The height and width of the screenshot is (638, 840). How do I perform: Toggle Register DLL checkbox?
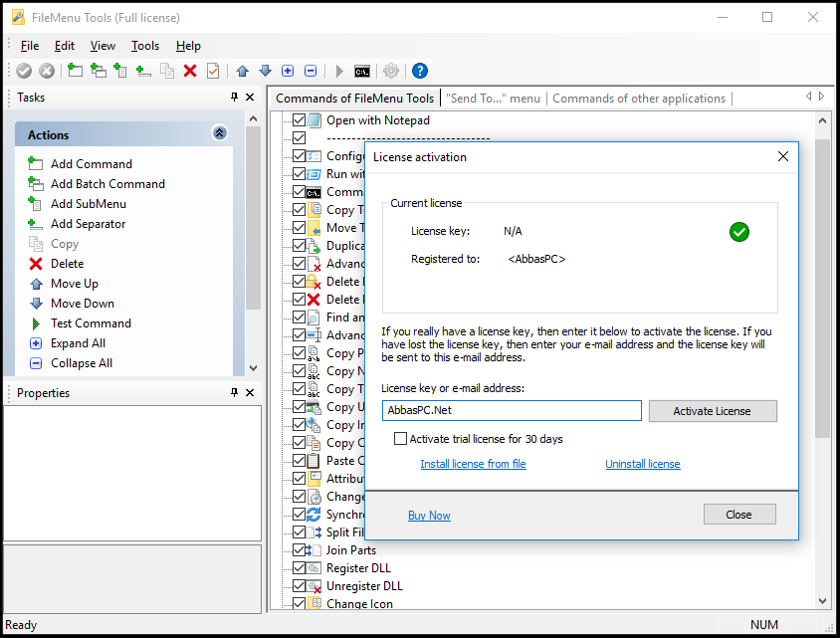(299, 567)
